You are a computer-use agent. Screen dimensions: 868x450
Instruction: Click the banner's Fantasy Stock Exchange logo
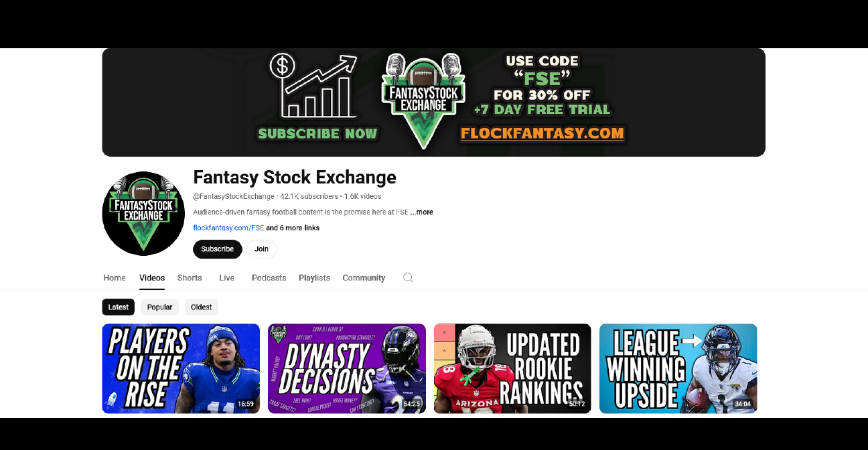coord(423,100)
